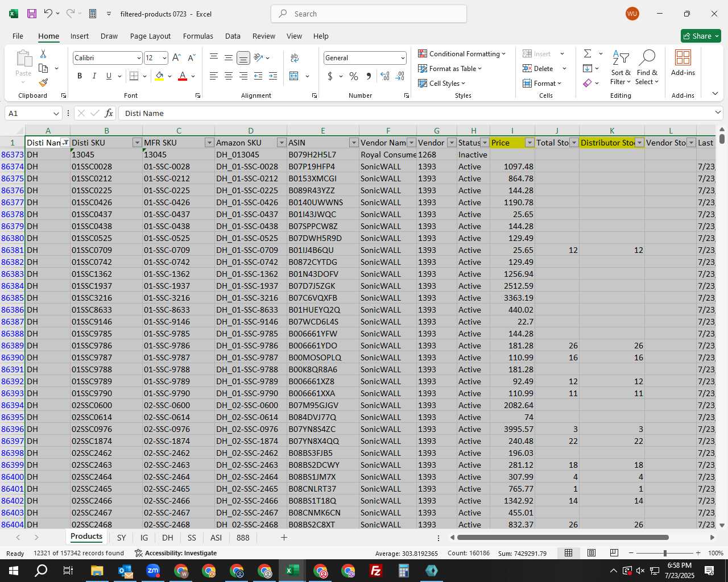Toggle Align Right
Viewport: 728px width, 582px height.
(243, 76)
